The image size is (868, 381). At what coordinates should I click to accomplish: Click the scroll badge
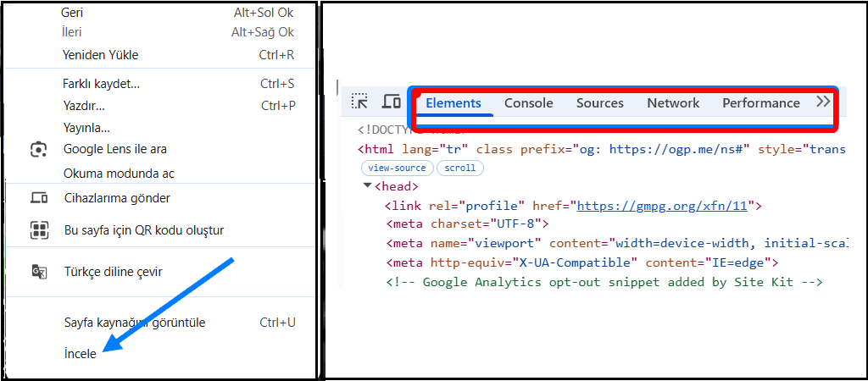pyautogui.click(x=460, y=168)
